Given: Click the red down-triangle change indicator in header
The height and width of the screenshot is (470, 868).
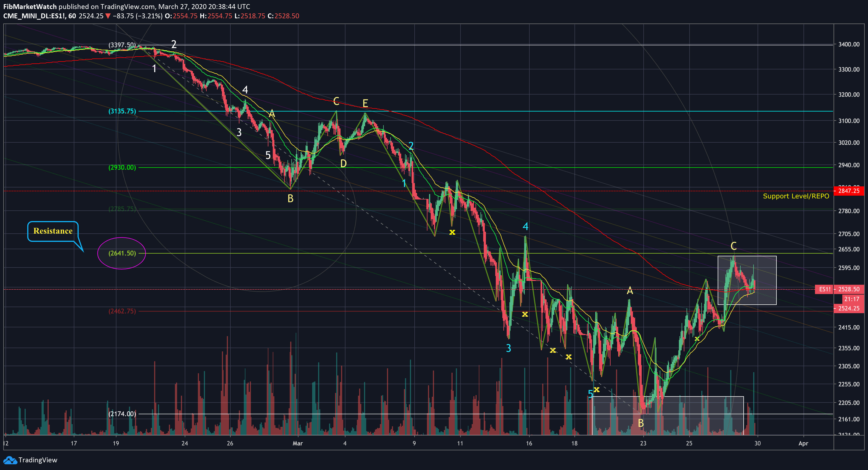Looking at the screenshot, I should pos(108,16).
